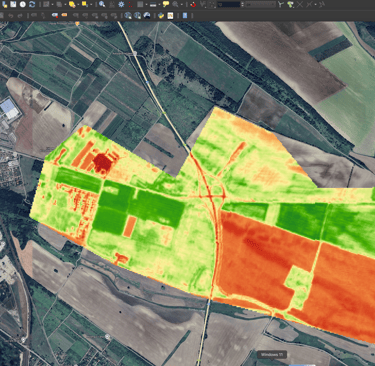The image size is (375, 366).
Task: Click the first globe icon in second toolbar
Action: click(128, 15)
